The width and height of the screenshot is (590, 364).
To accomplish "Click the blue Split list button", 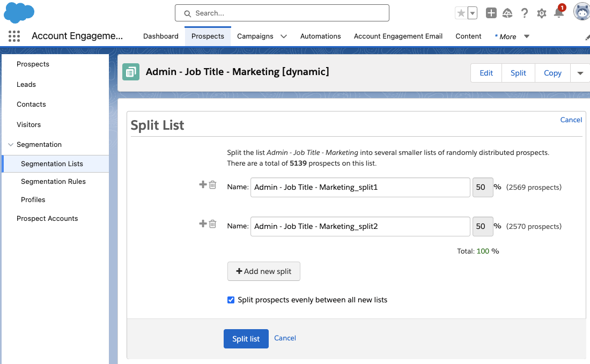I will pos(246,339).
